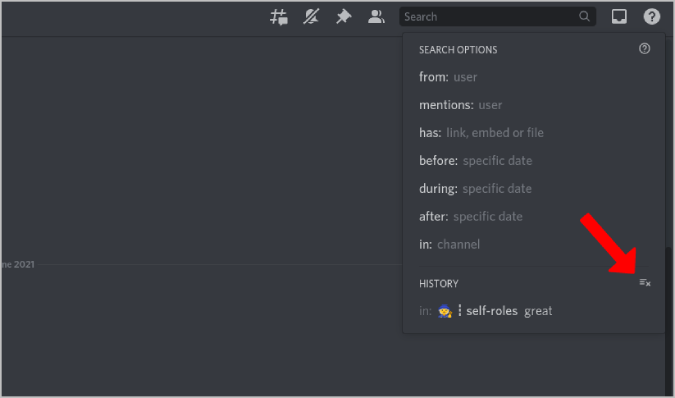Pick the "after: specific date" option

[x=534, y=216]
